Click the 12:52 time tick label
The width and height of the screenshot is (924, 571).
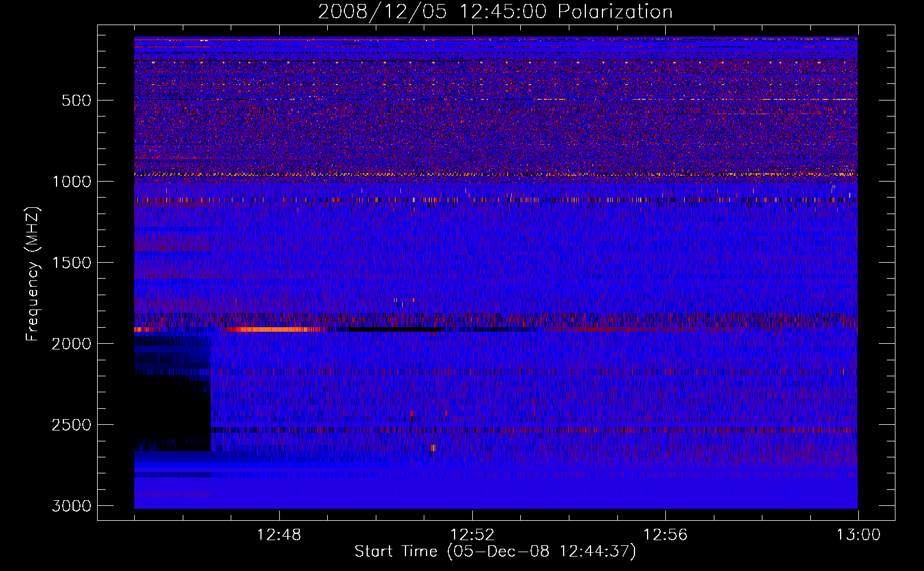[x=472, y=535]
